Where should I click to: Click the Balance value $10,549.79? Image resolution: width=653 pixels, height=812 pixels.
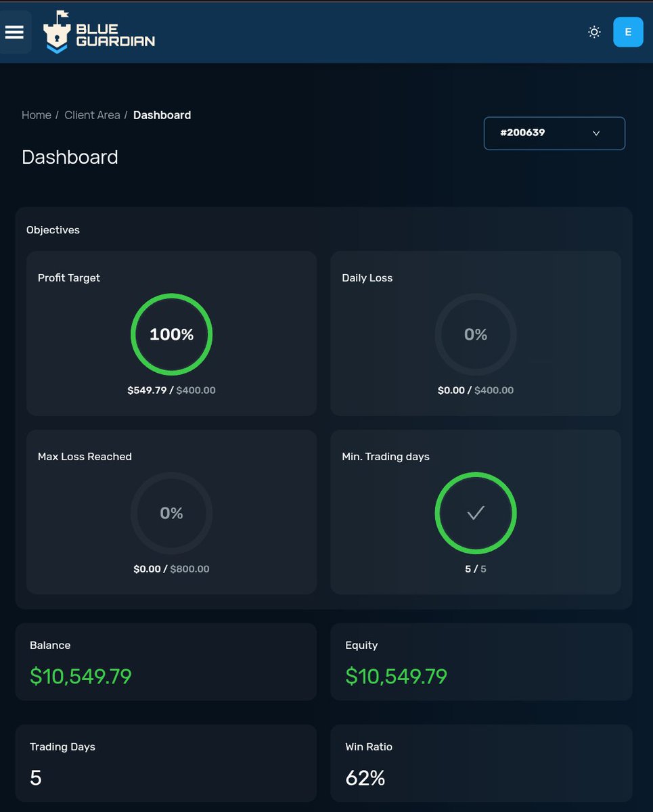[x=80, y=676]
